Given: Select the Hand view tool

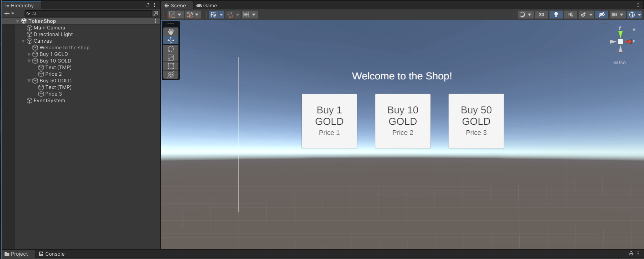Looking at the screenshot, I should click(x=171, y=31).
